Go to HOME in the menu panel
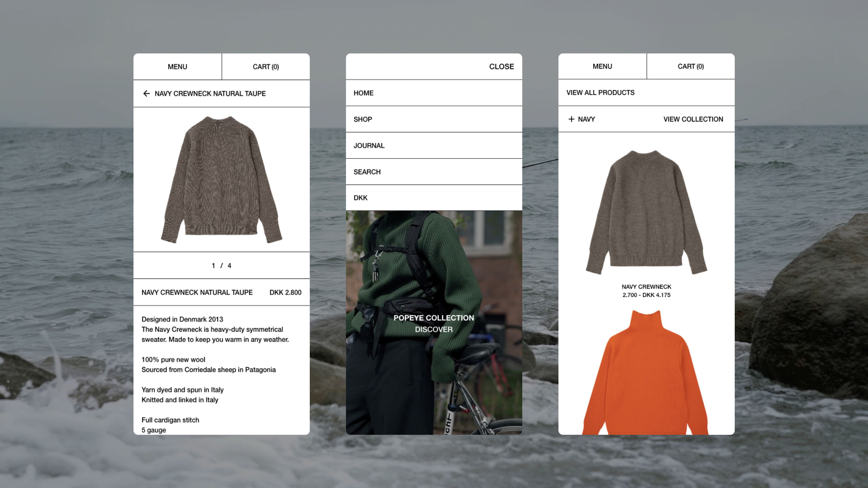Viewport: 868px width, 488px height. click(x=434, y=93)
